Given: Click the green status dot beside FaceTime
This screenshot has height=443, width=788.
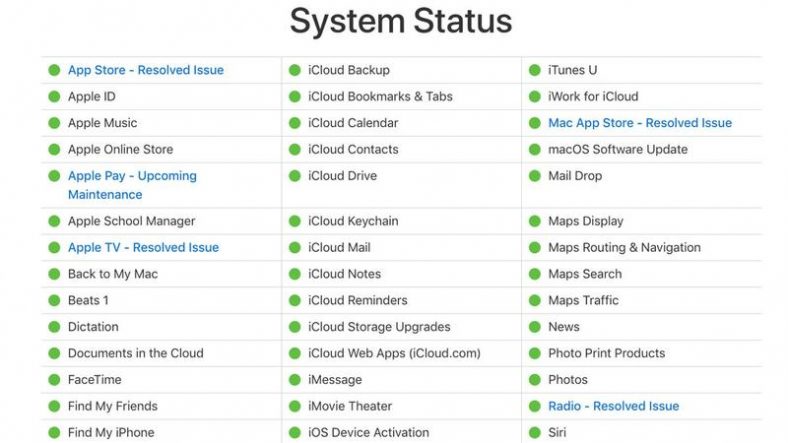Looking at the screenshot, I should coord(54,380).
